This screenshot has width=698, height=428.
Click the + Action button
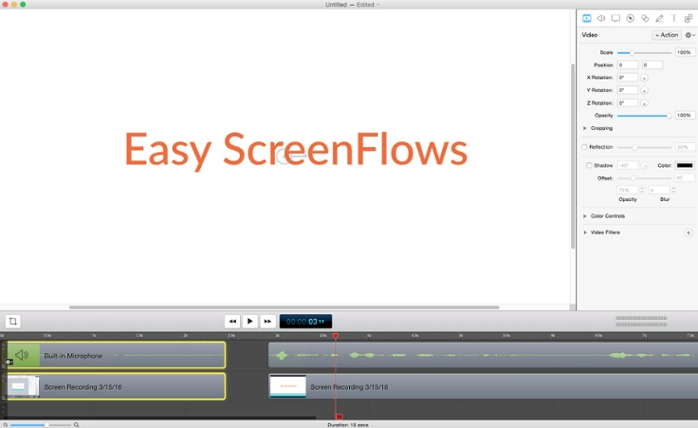(x=667, y=35)
